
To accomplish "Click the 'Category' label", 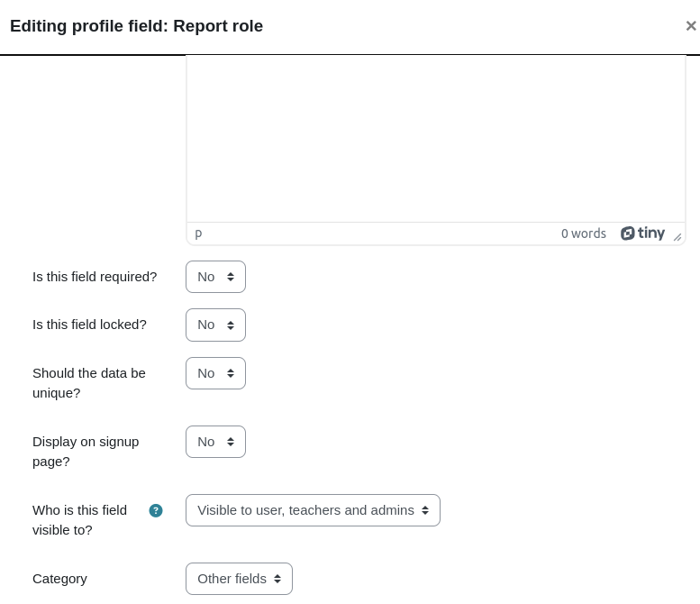I will (59, 579).
